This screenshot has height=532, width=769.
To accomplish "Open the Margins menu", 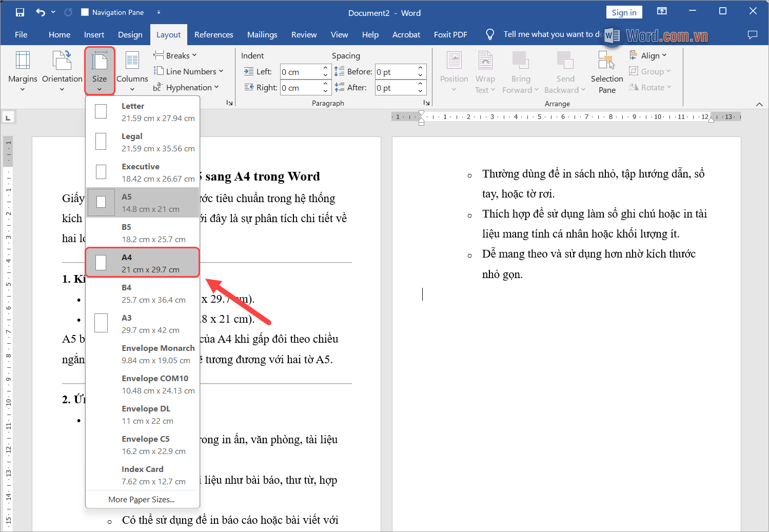I will [x=23, y=71].
